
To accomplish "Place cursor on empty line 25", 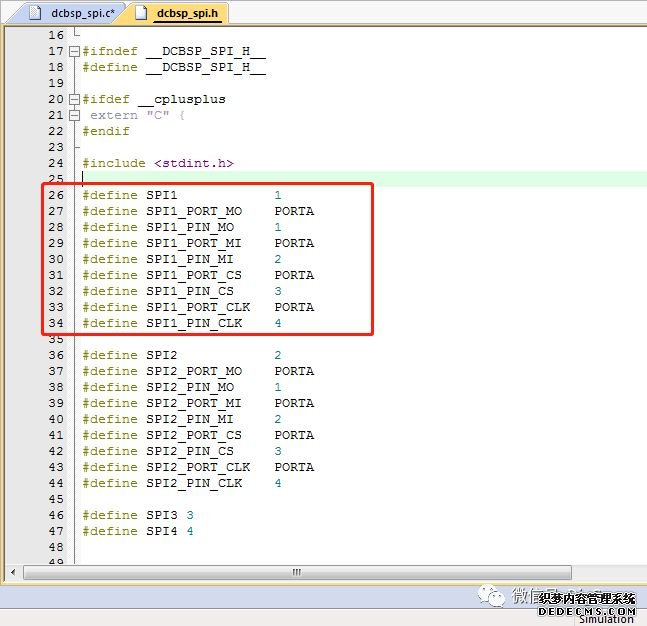I will pos(300,179).
